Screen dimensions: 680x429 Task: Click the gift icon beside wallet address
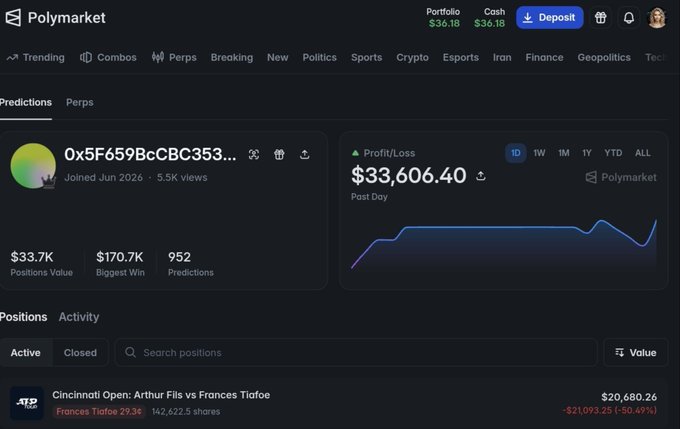pos(279,154)
